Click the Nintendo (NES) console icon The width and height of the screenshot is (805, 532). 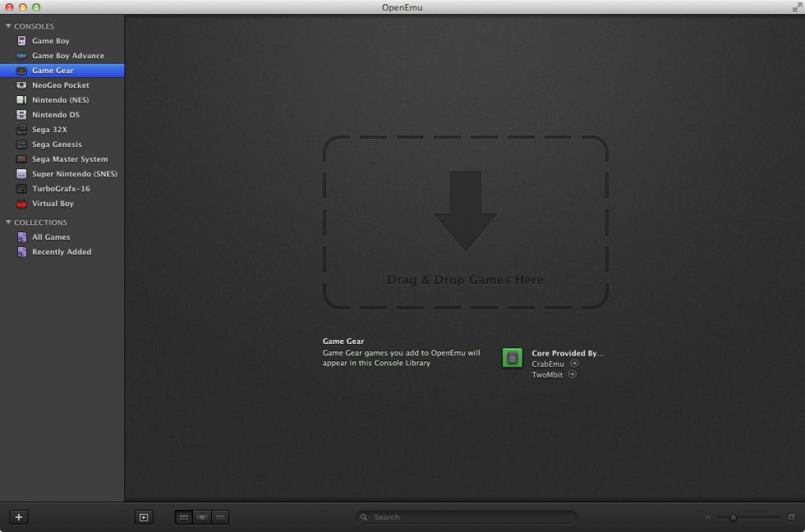click(21, 100)
